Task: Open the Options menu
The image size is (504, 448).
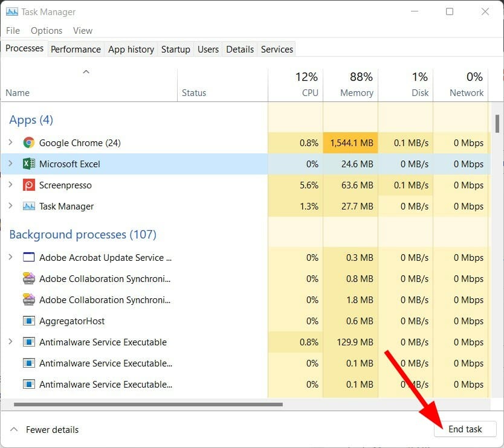Action: [x=47, y=31]
